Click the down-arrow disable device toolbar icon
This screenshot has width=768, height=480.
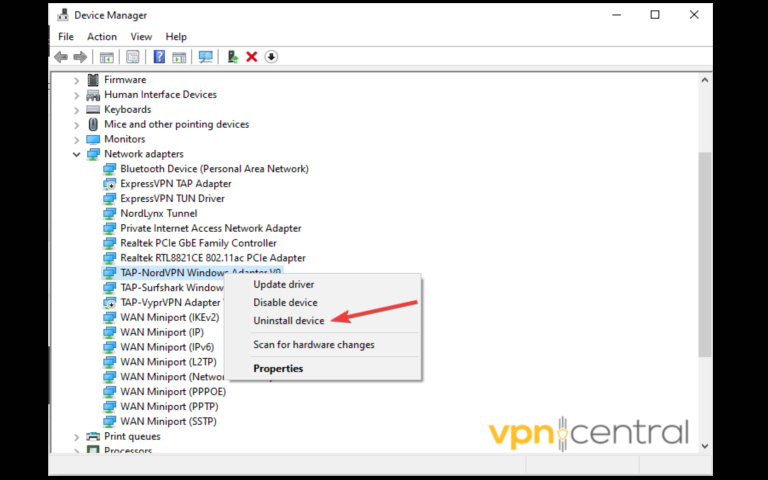pyautogui.click(x=271, y=57)
